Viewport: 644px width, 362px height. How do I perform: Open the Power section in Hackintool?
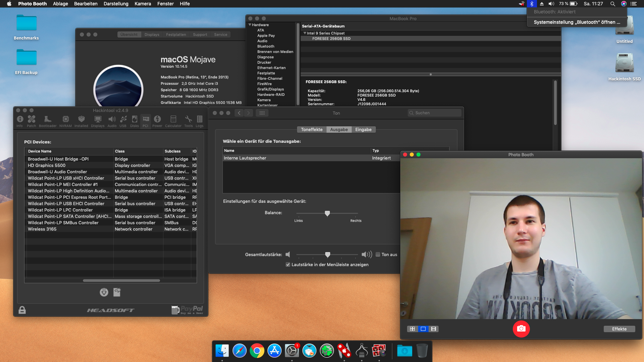(x=157, y=121)
